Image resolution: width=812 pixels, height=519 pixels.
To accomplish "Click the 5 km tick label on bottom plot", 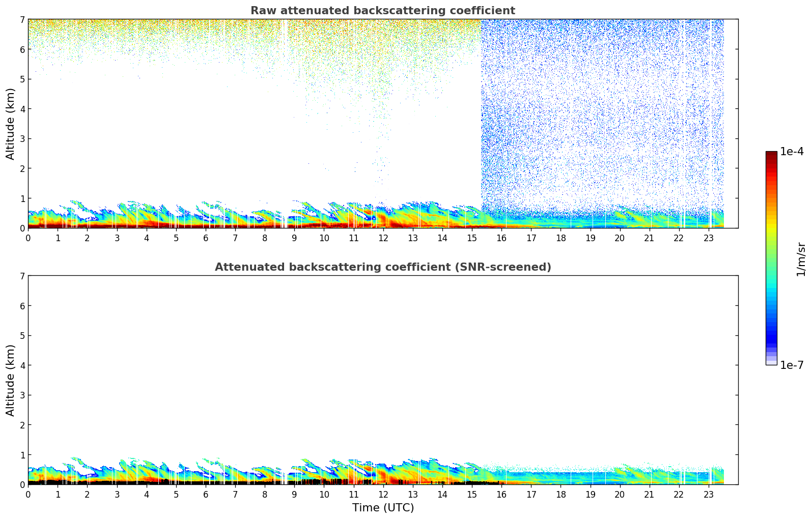I will coord(22,336).
